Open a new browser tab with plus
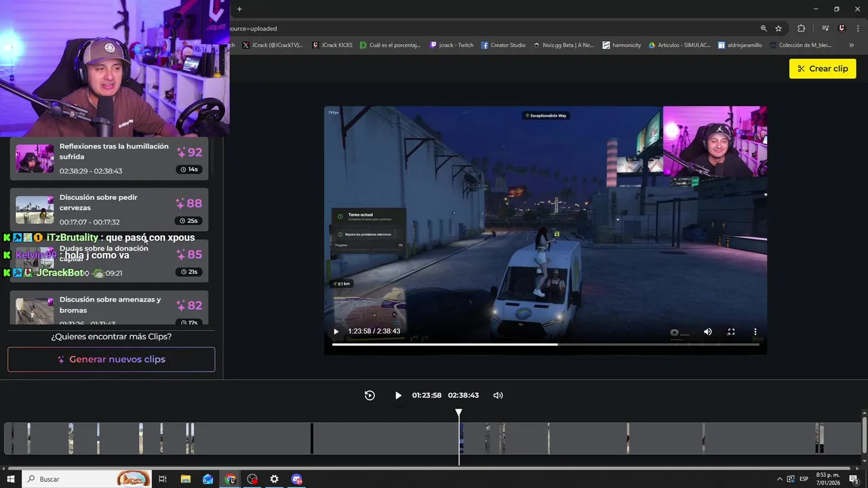The image size is (868, 488). pyautogui.click(x=239, y=9)
